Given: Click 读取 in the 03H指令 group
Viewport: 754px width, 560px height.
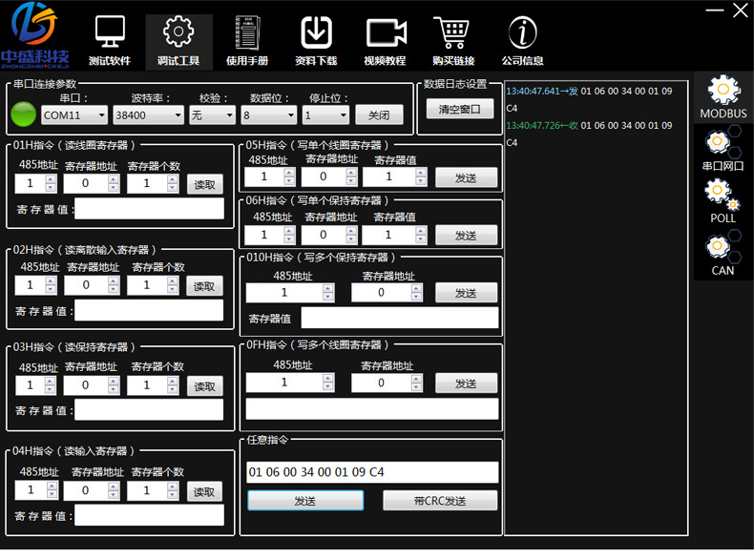Looking at the screenshot, I should (x=204, y=386).
